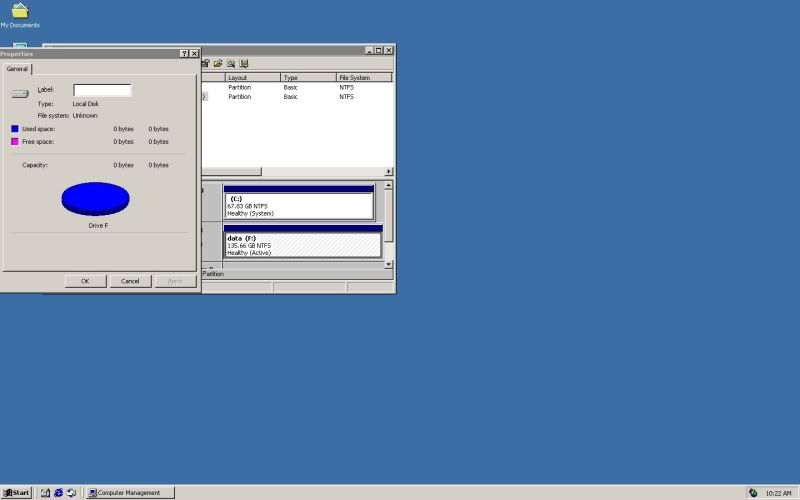The image size is (800, 500).
Task: Click the Label text input field
Action: (x=102, y=90)
